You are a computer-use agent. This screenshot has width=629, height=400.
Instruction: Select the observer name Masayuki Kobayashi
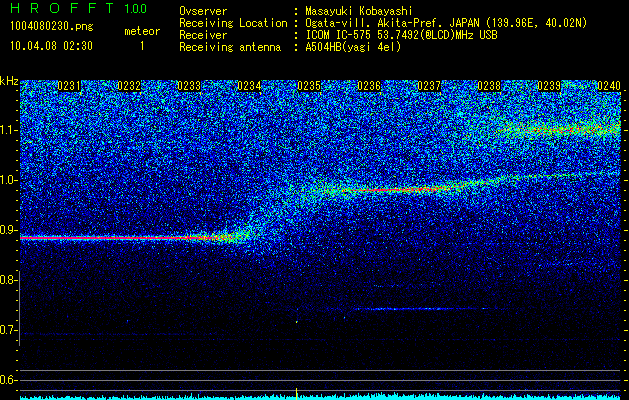(x=359, y=11)
